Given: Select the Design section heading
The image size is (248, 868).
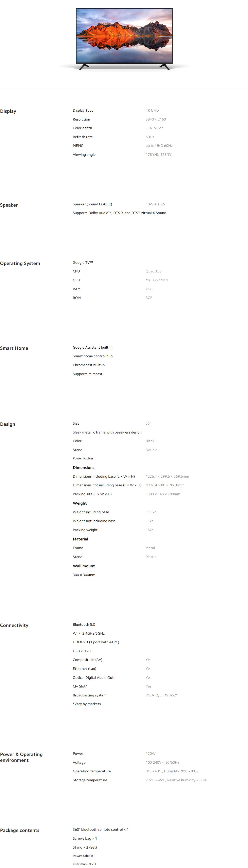Looking at the screenshot, I should [7, 424].
